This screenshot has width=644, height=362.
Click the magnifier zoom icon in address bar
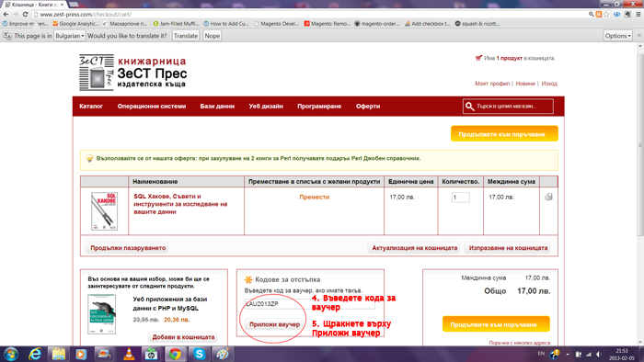(592, 14)
